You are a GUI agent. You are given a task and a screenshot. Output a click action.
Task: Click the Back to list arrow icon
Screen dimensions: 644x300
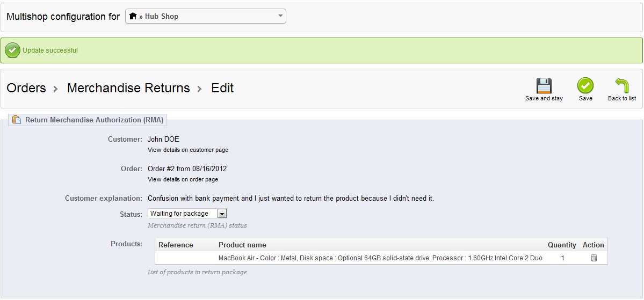click(622, 86)
